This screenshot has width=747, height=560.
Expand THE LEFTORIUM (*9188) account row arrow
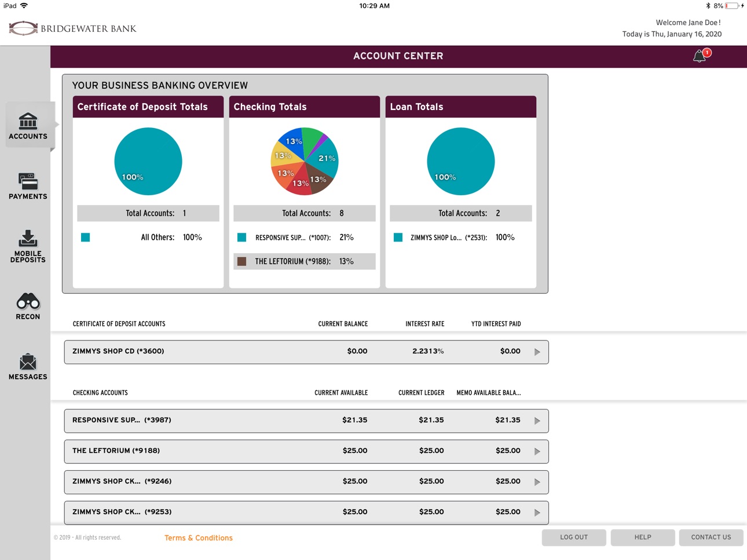[537, 452]
